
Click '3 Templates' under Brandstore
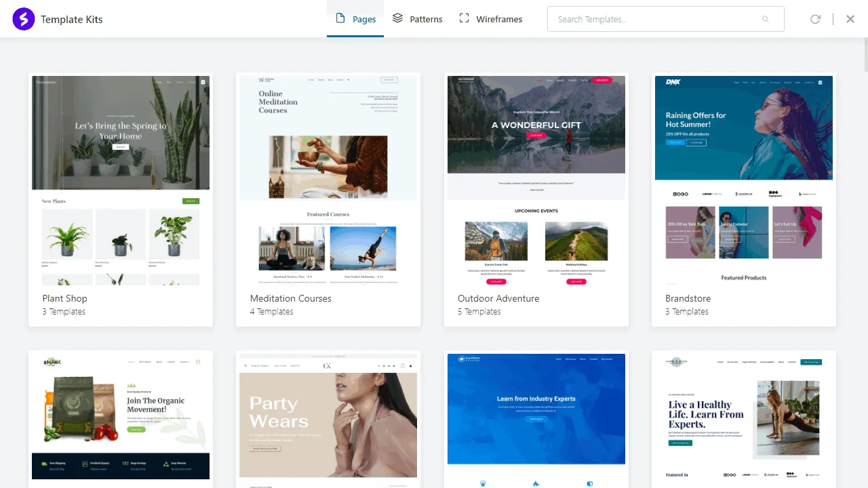(687, 312)
